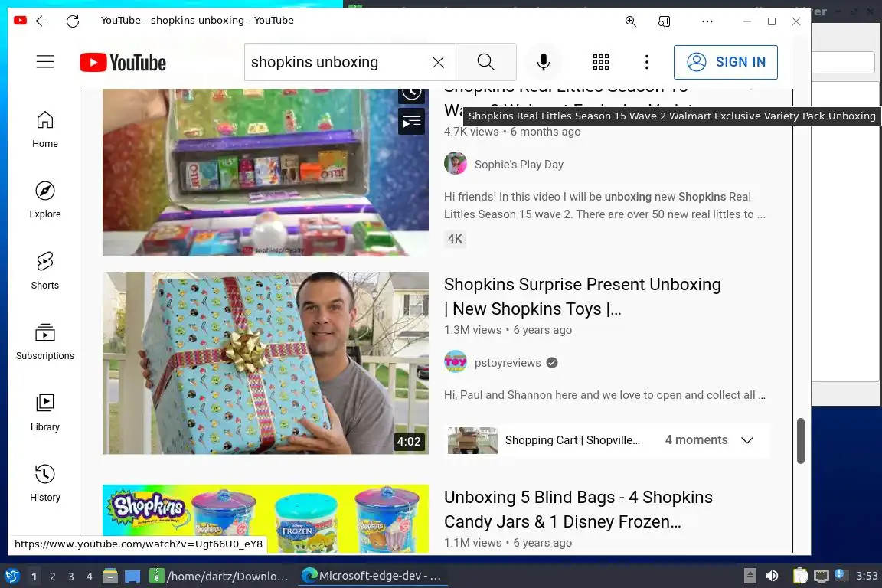Open Home in the sidebar
The height and width of the screenshot is (588, 882).
[45, 129]
